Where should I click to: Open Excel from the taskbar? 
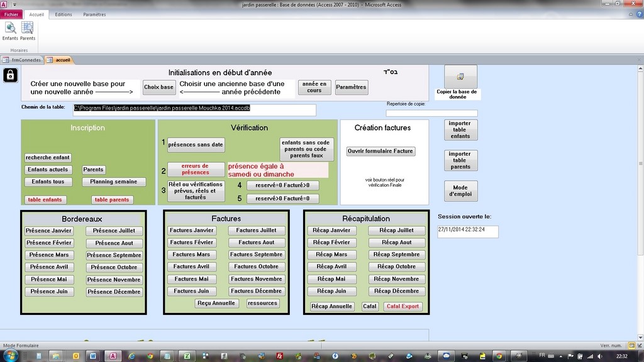(187, 356)
